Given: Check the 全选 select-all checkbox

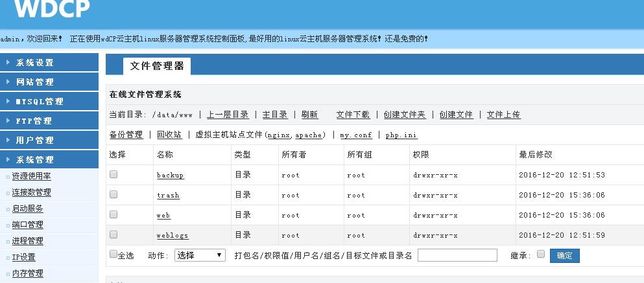Looking at the screenshot, I should (113, 255).
